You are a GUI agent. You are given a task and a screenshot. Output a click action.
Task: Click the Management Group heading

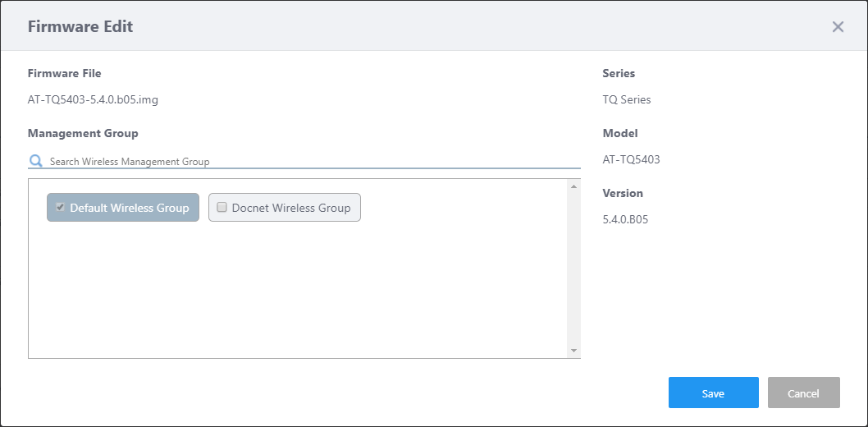83,133
